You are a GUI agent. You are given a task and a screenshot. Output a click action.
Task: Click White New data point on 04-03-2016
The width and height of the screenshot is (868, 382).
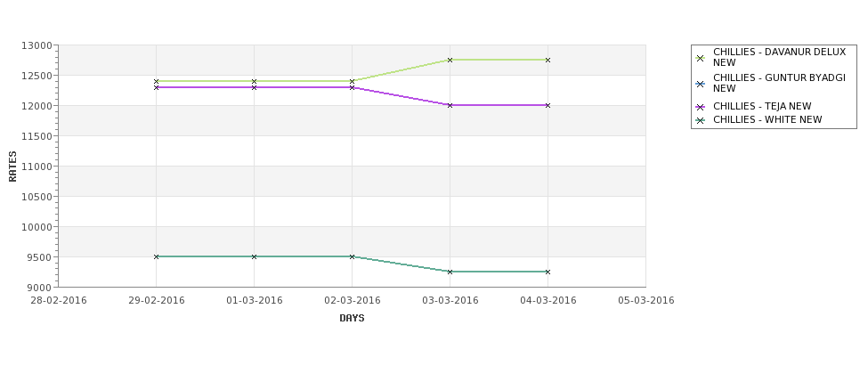click(x=548, y=272)
